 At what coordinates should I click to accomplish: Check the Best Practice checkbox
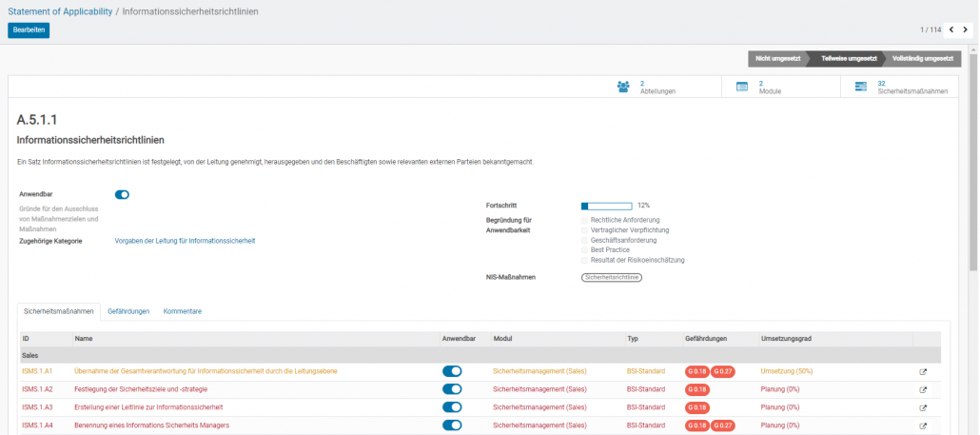[585, 249]
